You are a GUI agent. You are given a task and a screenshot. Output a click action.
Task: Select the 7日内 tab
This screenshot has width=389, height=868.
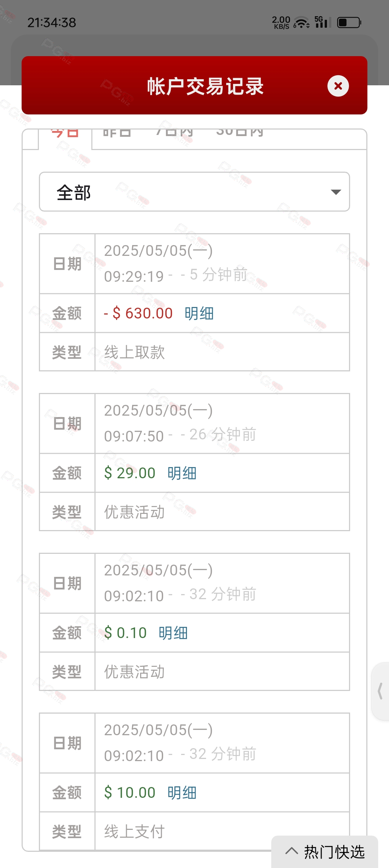click(x=174, y=132)
